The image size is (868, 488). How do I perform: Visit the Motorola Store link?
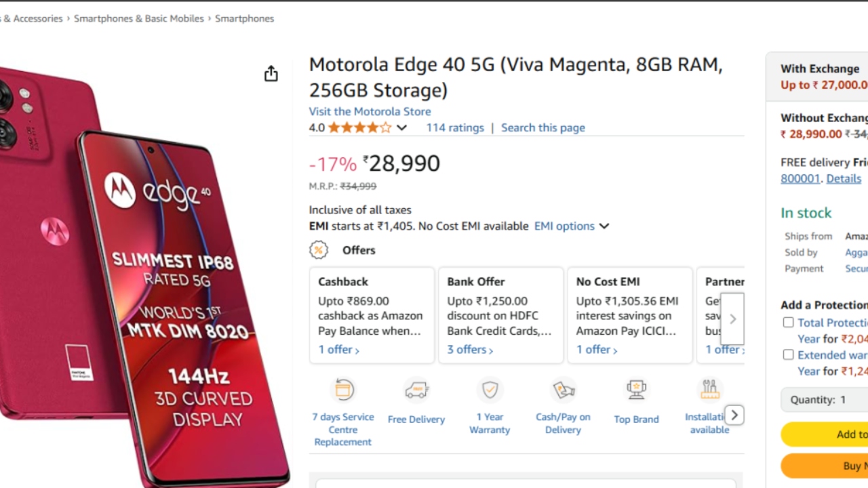[x=370, y=111]
